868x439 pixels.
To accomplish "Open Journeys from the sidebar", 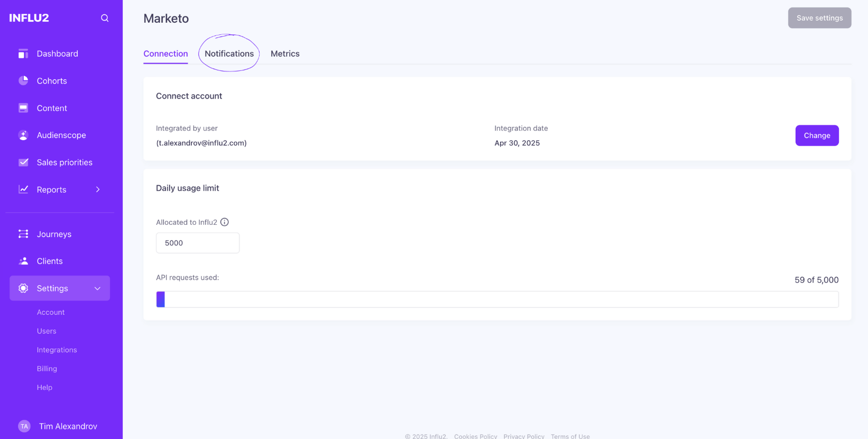I will coord(54,234).
